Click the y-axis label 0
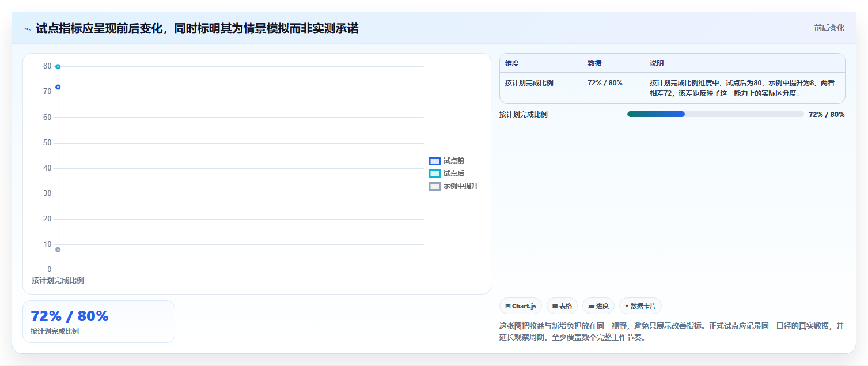This screenshot has height=366, width=868. pyautogui.click(x=50, y=270)
